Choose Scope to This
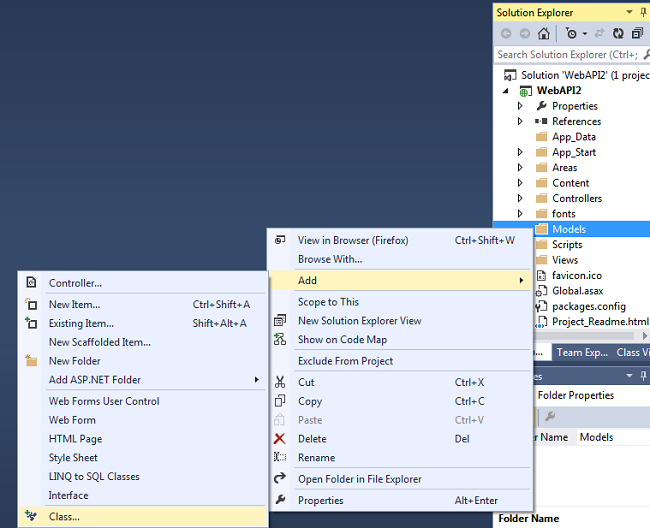This screenshot has height=528, width=650. [x=400, y=302]
